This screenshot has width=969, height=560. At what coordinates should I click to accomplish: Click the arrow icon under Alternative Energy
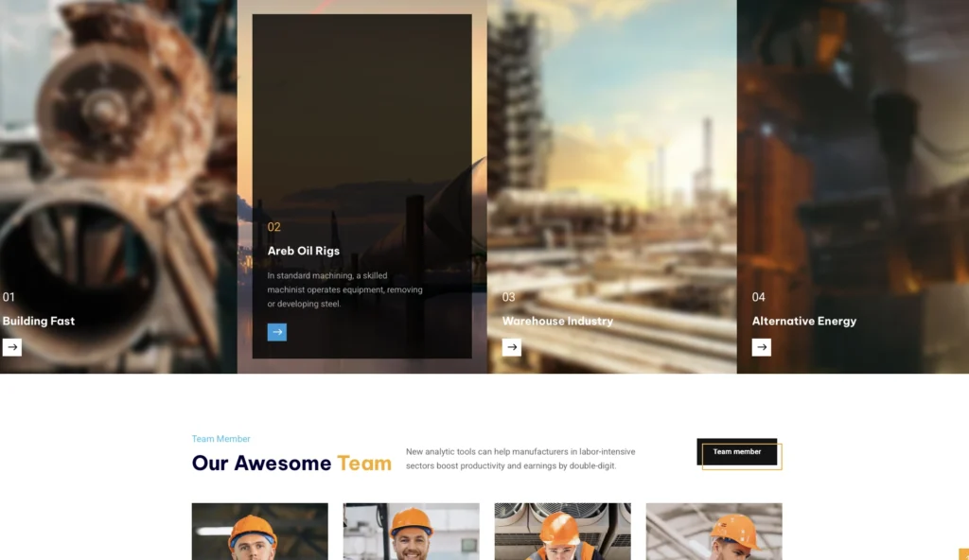[761, 347]
